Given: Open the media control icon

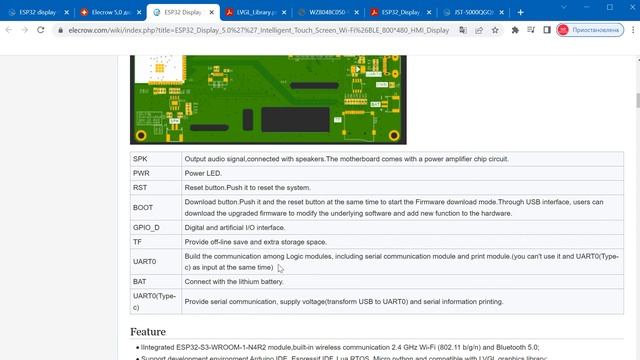Looking at the screenshot, I should [531, 30].
